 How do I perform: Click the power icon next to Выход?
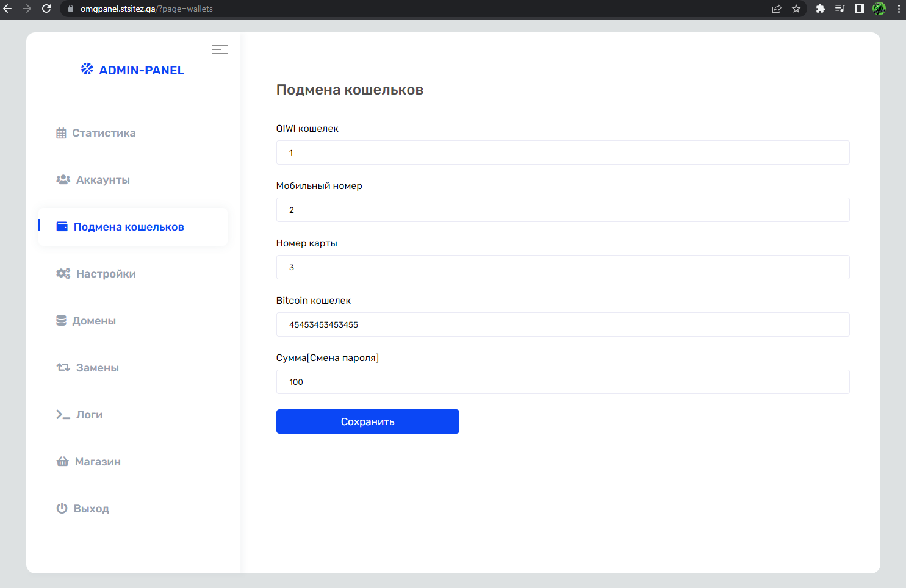click(62, 508)
